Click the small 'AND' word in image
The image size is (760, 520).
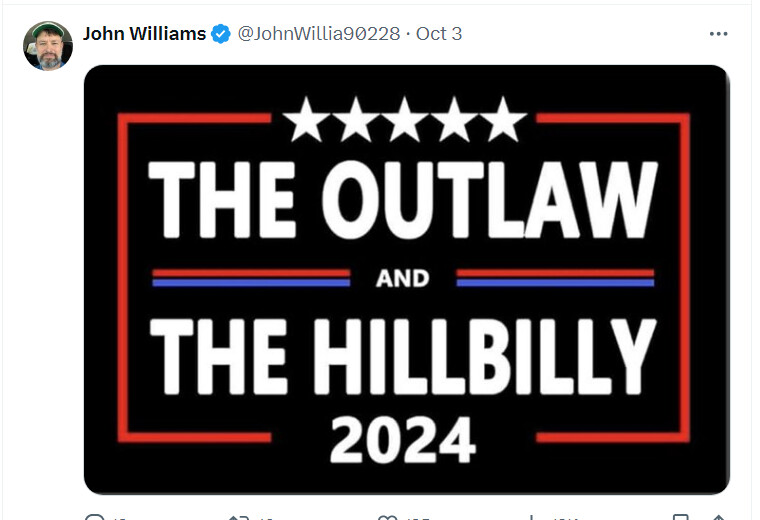pos(403,279)
